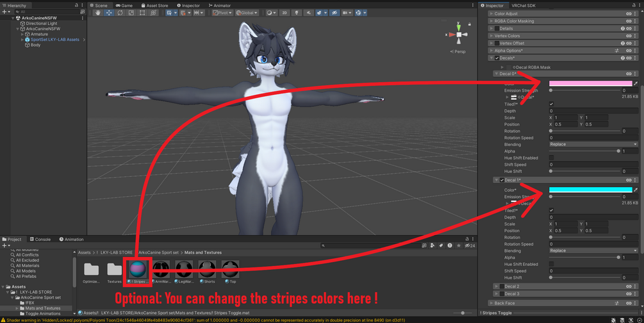Open Decal 1 Blending Replace dropdown
This screenshot has width=644, height=323.
[593, 251]
